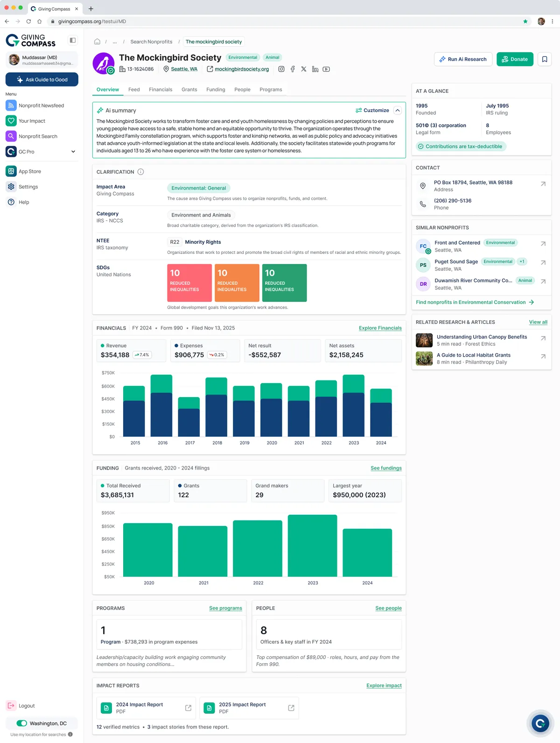The image size is (560, 743).
Task: Collapse the Ai summary panel
Action: tap(398, 111)
